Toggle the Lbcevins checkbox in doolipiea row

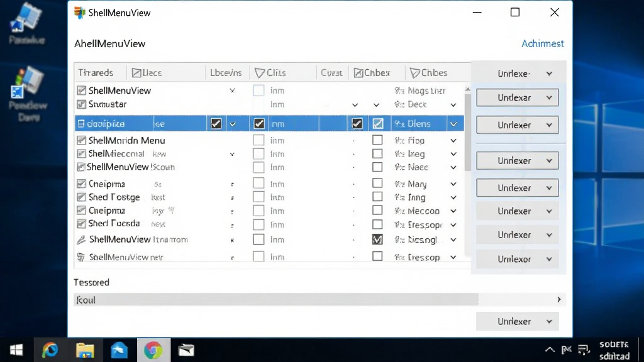(216, 124)
